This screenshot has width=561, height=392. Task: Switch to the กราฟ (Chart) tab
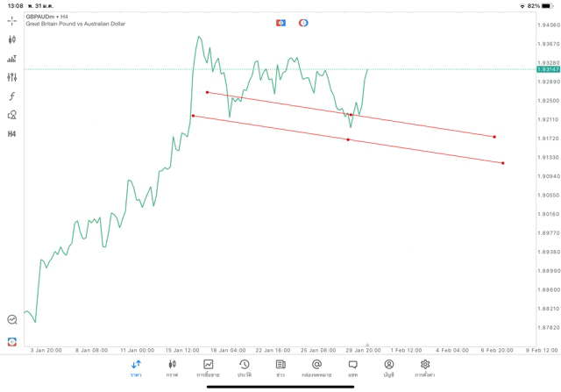pos(172,367)
